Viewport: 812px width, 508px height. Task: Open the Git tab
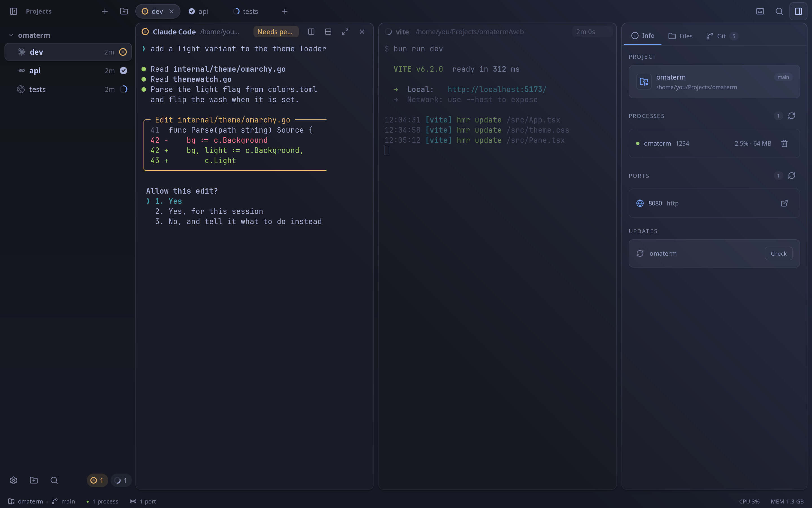722,36
